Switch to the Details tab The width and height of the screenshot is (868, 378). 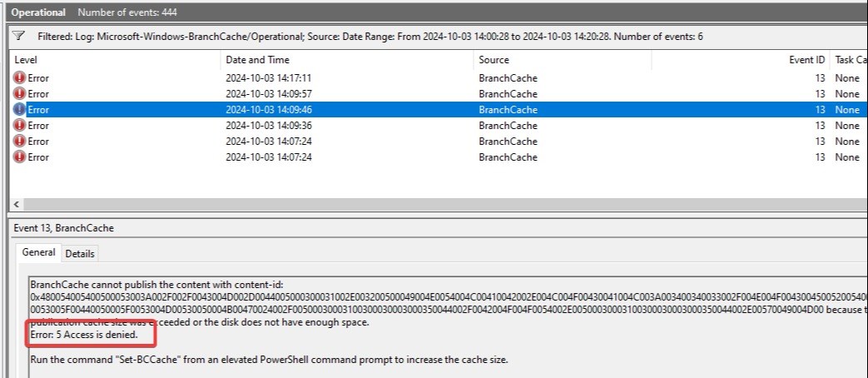(x=80, y=253)
